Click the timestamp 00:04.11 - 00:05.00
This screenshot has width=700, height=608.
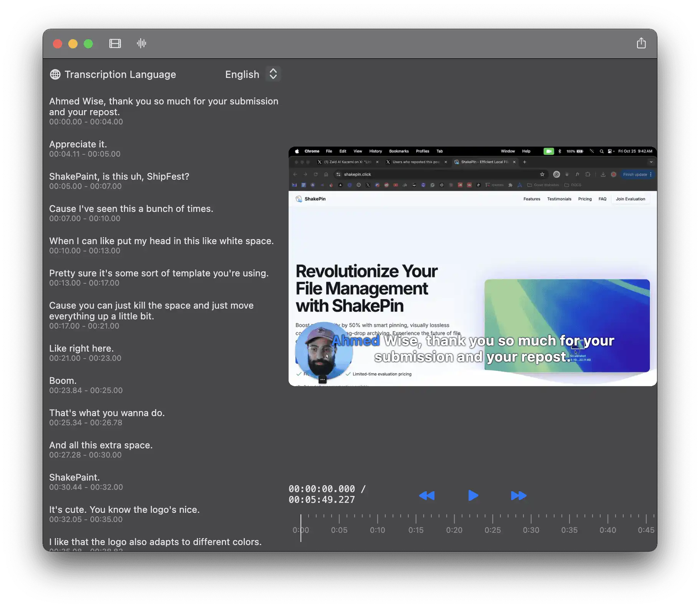(85, 154)
